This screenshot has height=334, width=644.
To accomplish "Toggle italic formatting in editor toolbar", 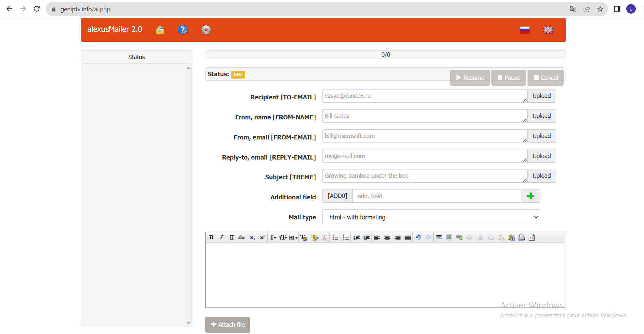I will (221, 237).
